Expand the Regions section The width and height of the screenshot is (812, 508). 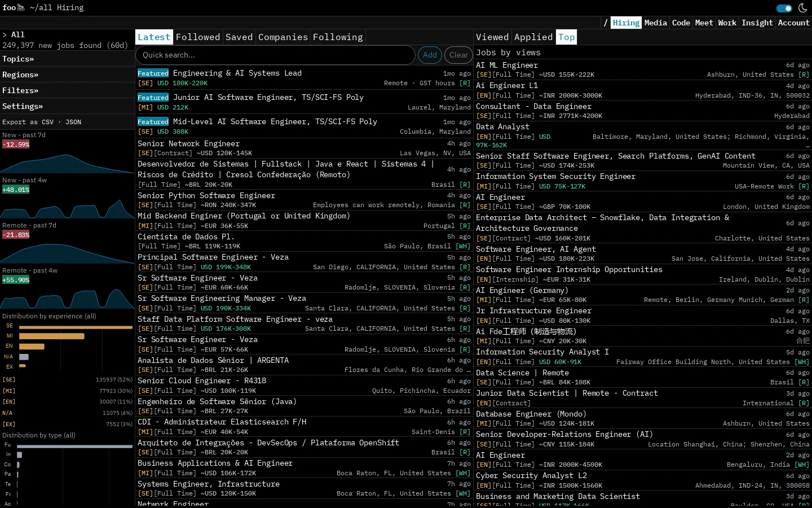click(x=20, y=75)
